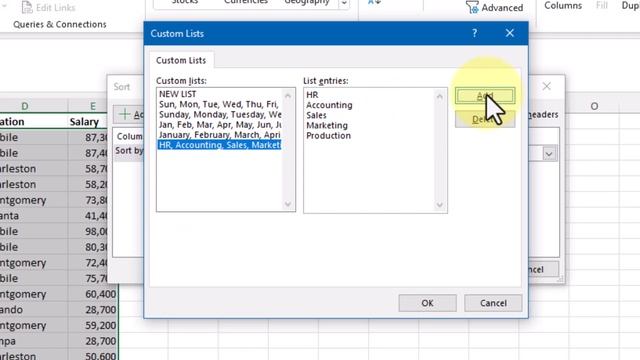Click the Marketing entry in List entries
Image resolution: width=640 pixels, height=360 pixels.
click(x=327, y=125)
